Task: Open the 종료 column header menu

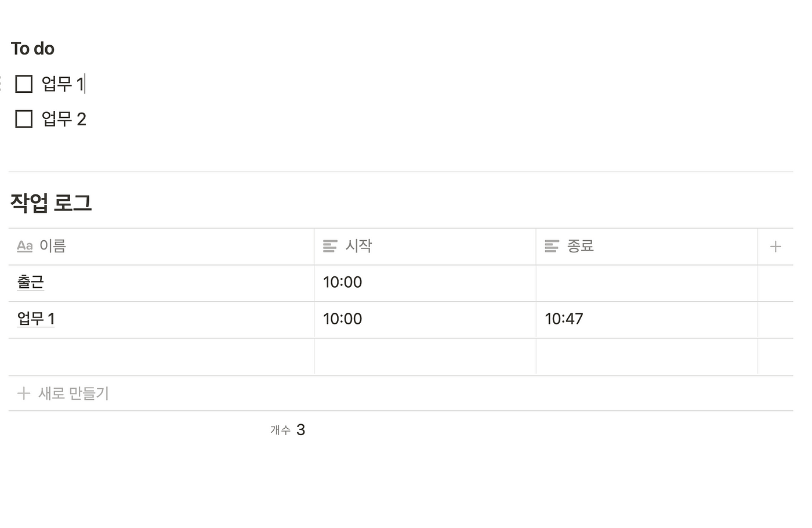Action: 647,247
